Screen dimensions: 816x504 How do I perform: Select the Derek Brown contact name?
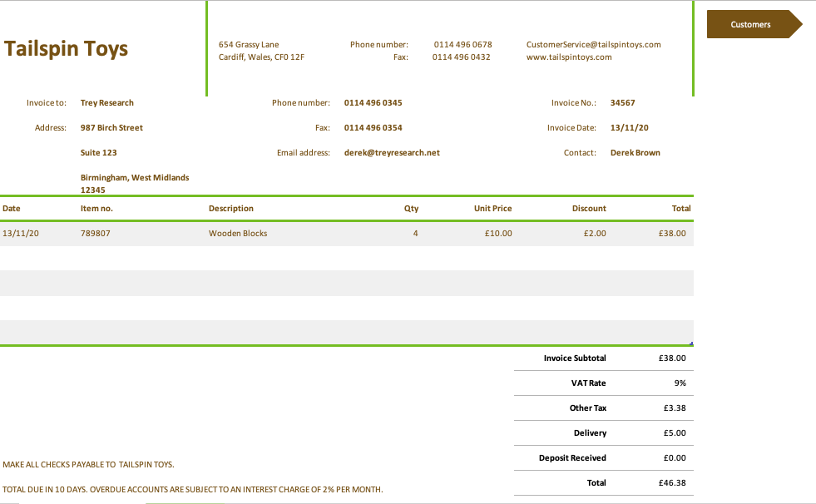click(635, 153)
